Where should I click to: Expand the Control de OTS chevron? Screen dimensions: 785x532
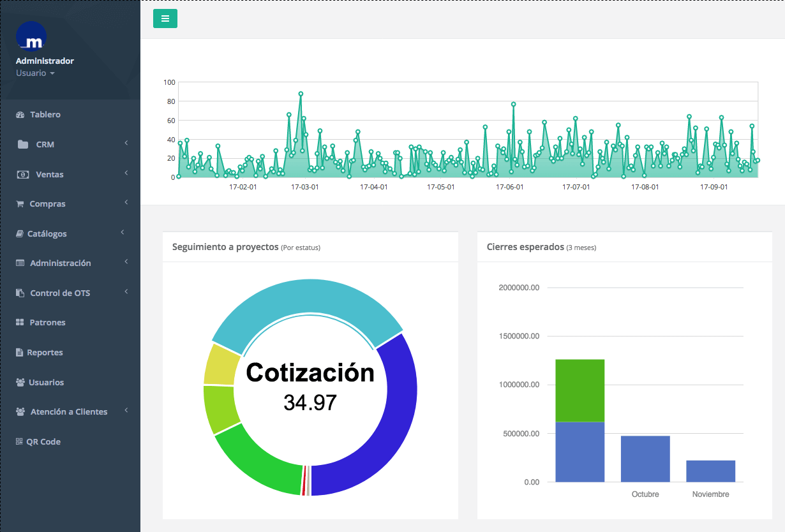[x=126, y=292]
